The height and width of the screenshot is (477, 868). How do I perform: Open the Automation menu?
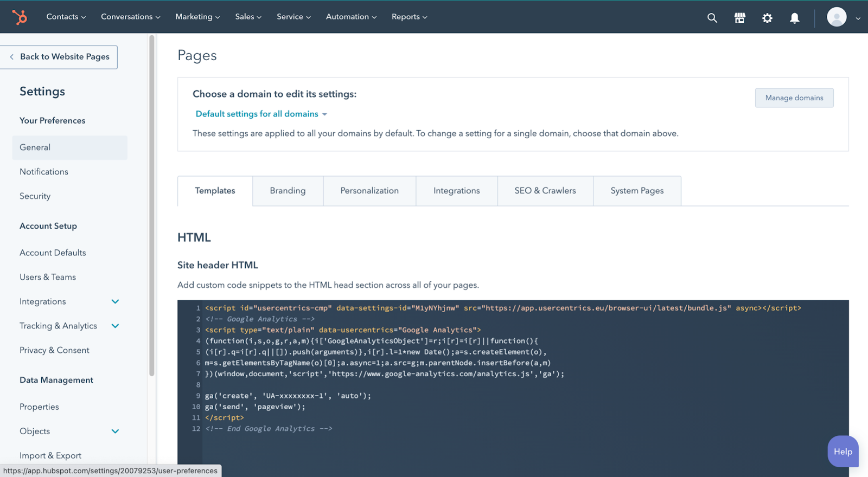pos(351,17)
